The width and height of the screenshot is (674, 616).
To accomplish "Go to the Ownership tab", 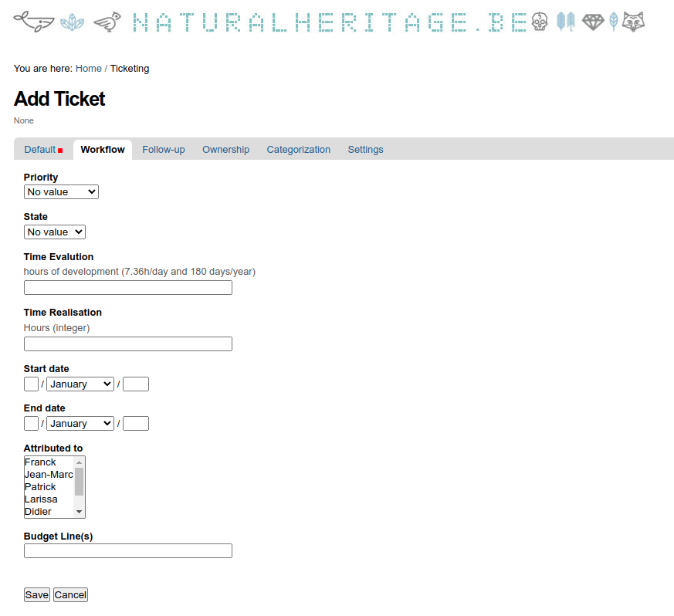I will pyautogui.click(x=225, y=150).
